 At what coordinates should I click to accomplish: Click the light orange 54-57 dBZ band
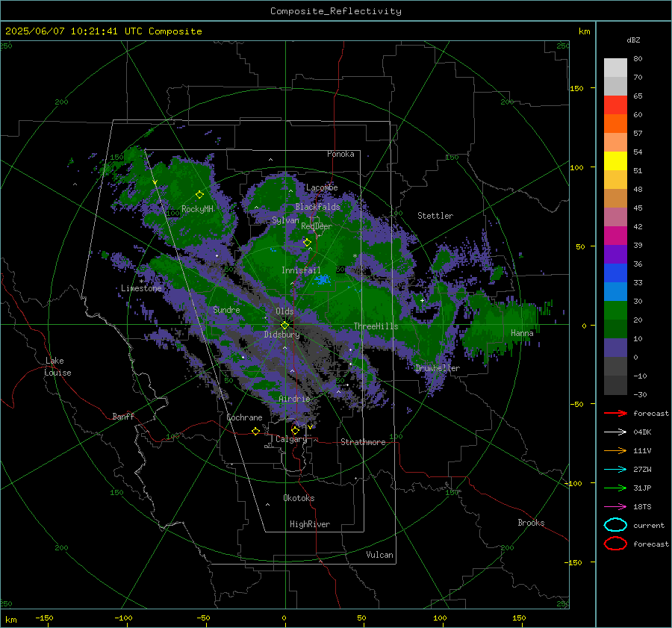(x=615, y=143)
